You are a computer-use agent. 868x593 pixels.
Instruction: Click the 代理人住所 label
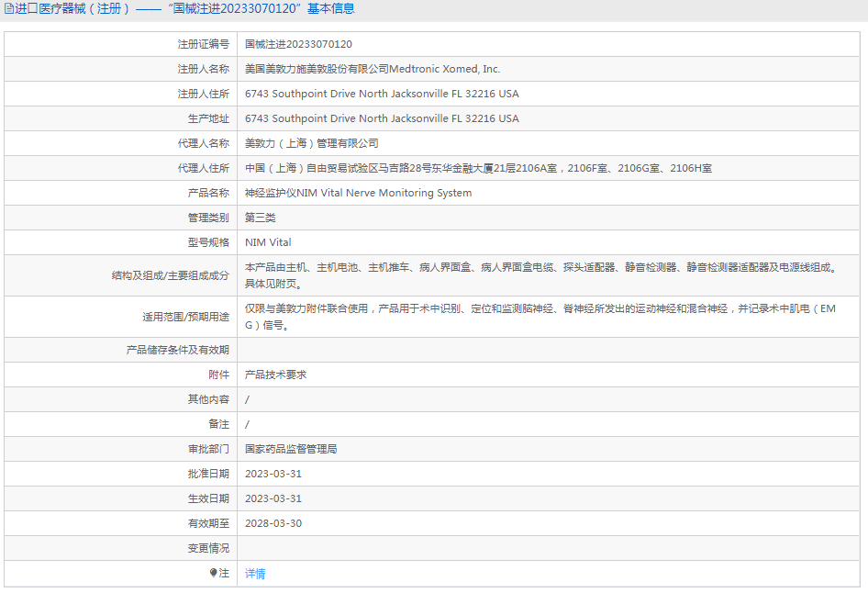203,168
